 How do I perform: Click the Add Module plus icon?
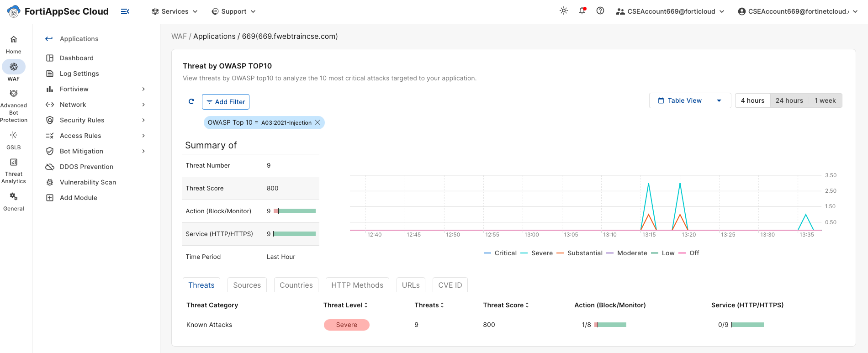50,198
